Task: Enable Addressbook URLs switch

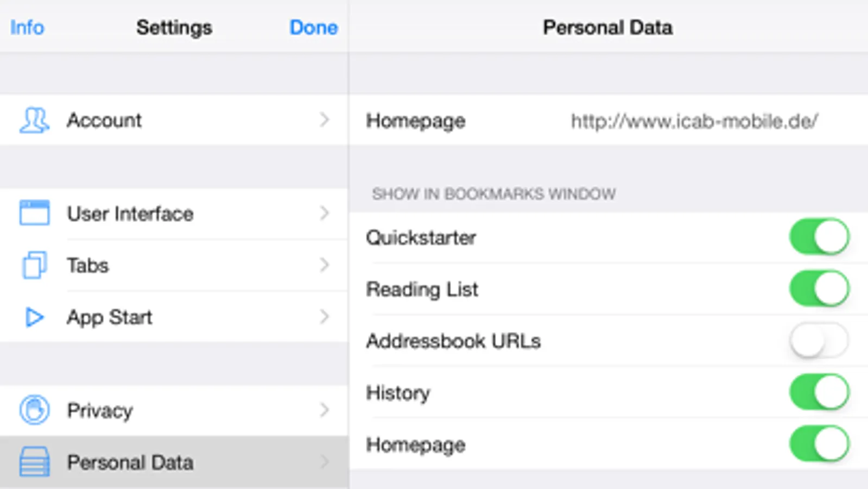Action: click(819, 341)
